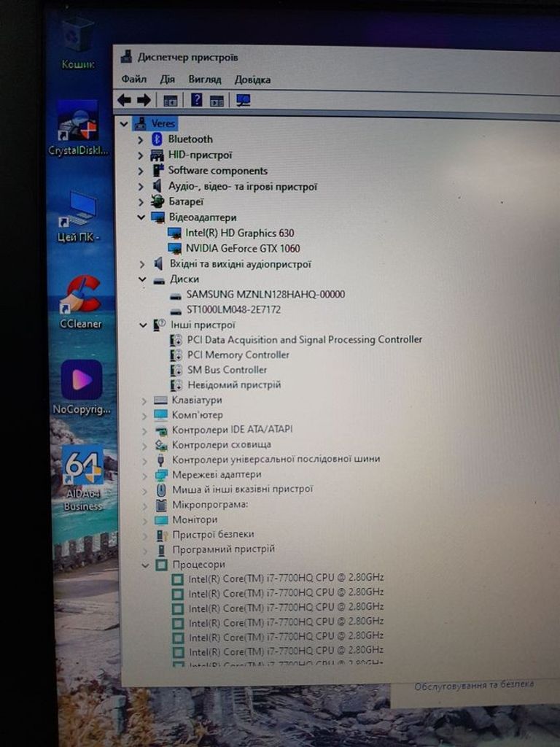Image resolution: width=560 pixels, height=747 pixels.
Task: Click the Диспетчер пристроїв window title bar
Action: point(336,58)
